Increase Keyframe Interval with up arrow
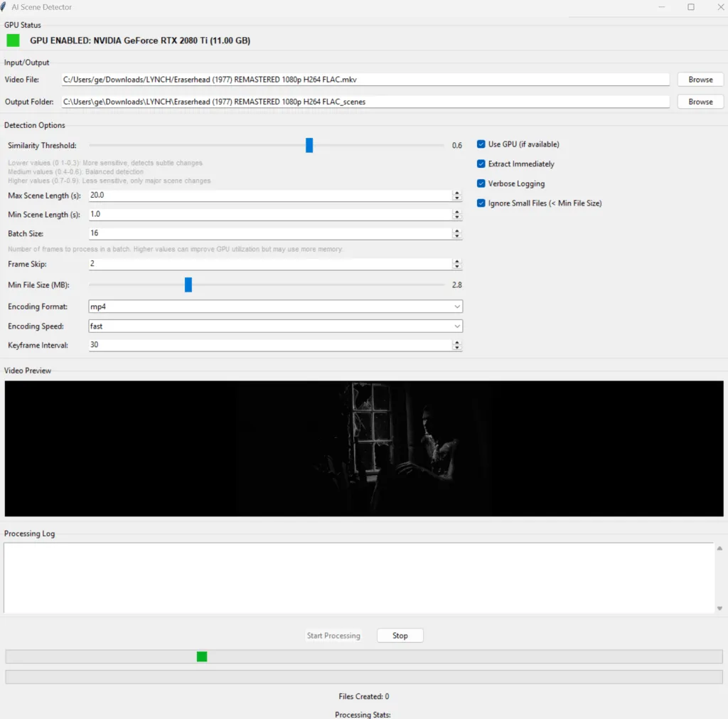Viewport: 728px width, 719px height. [x=456, y=342]
